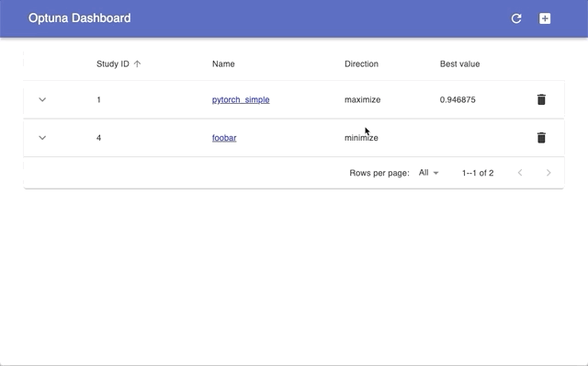Click the maximize direction cell

pos(363,100)
